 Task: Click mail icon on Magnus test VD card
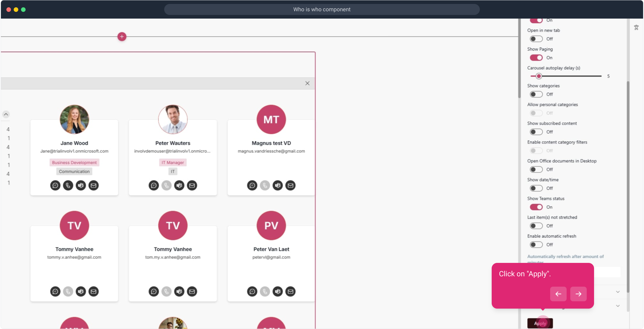(291, 185)
